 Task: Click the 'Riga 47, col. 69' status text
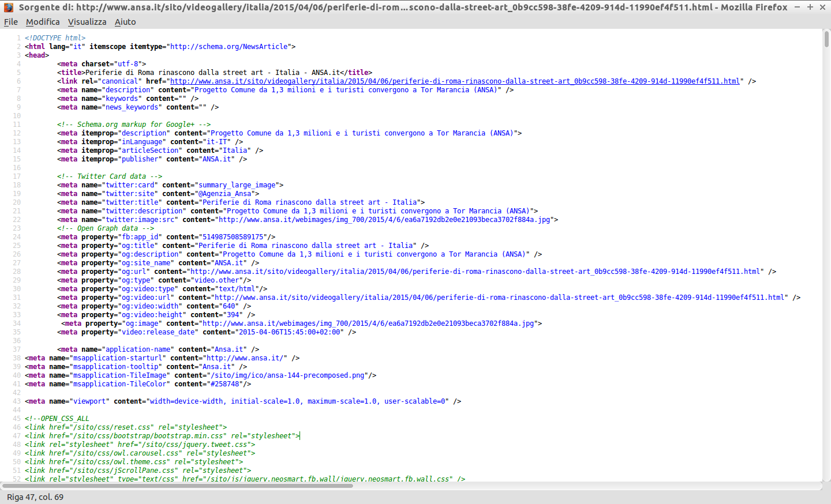35,497
